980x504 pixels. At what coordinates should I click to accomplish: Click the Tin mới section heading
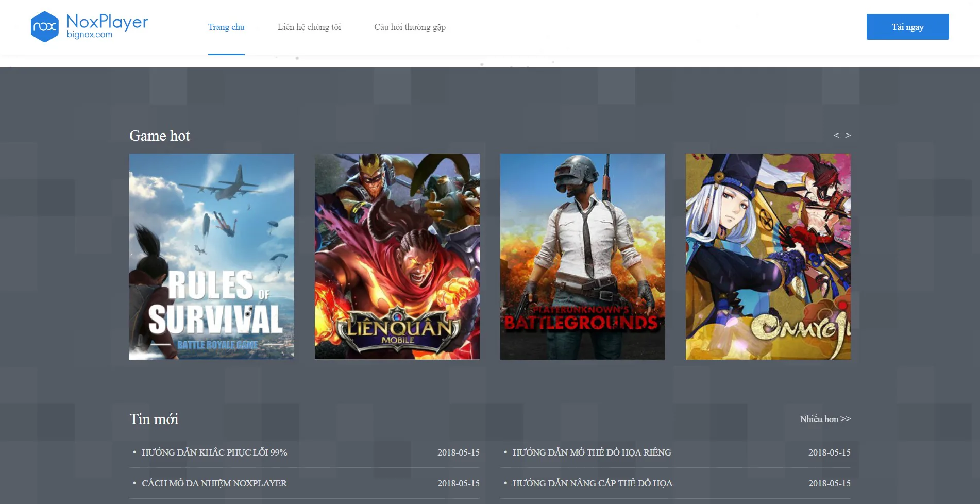(154, 419)
